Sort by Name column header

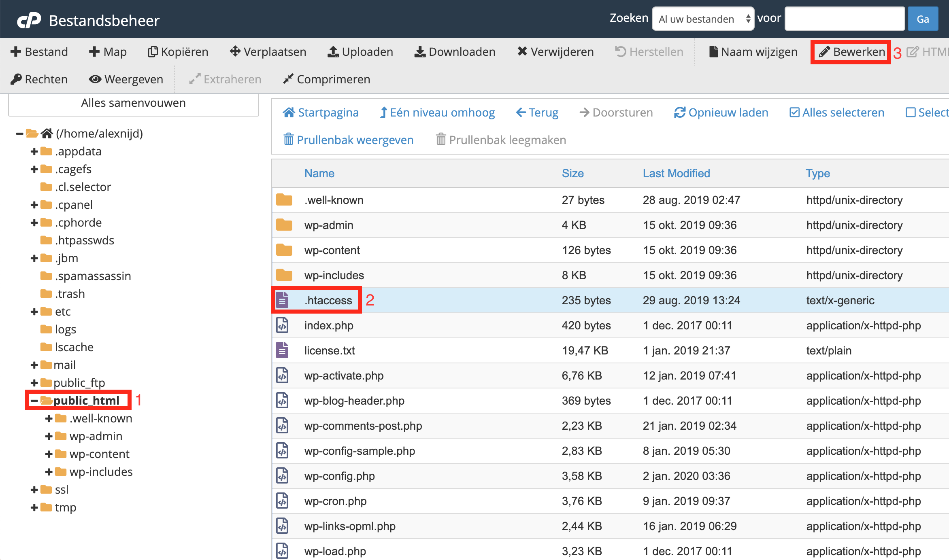(319, 173)
